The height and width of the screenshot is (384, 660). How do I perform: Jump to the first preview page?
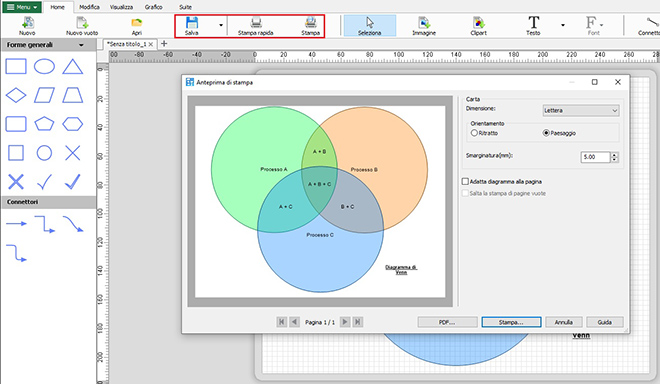pos(282,322)
